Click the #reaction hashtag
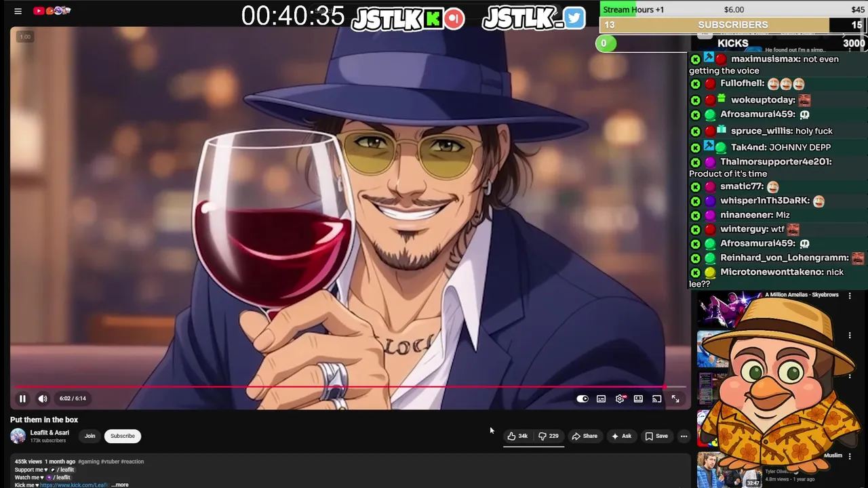The height and width of the screenshot is (488, 868). 132,462
